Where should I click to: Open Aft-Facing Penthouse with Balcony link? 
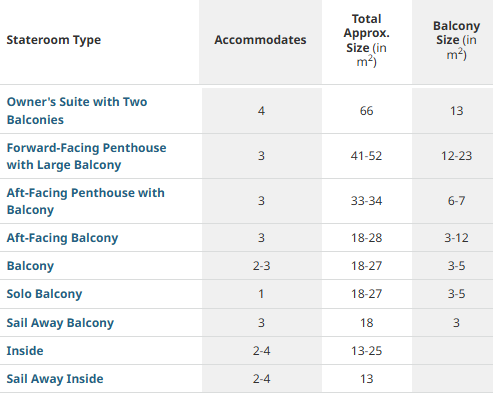[85, 201]
